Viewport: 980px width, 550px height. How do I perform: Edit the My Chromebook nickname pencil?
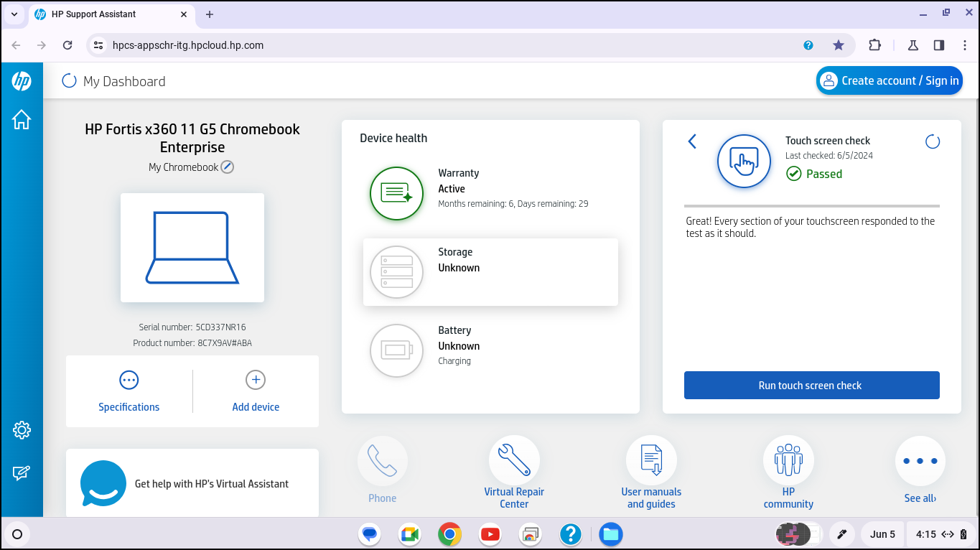pyautogui.click(x=228, y=167)
